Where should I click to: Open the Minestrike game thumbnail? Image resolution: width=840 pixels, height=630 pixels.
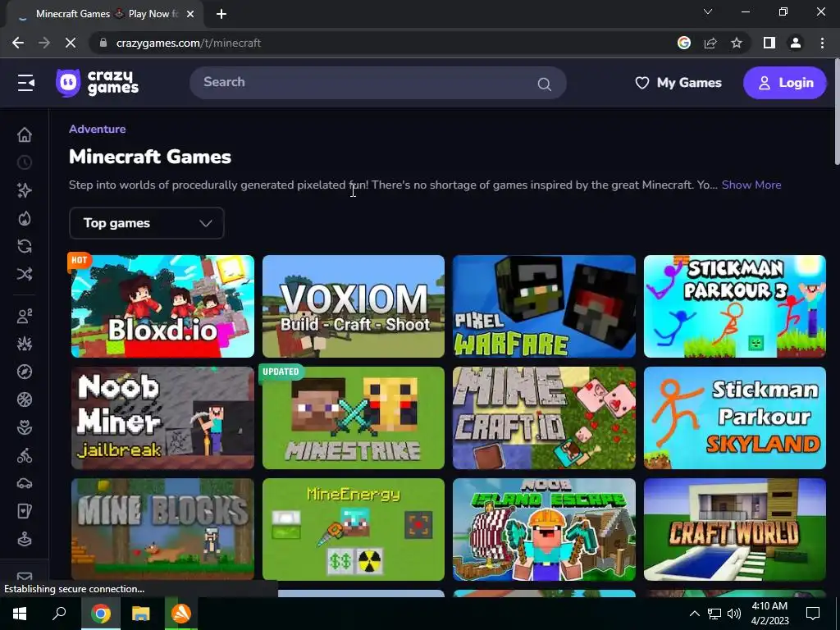coord(354,418)
